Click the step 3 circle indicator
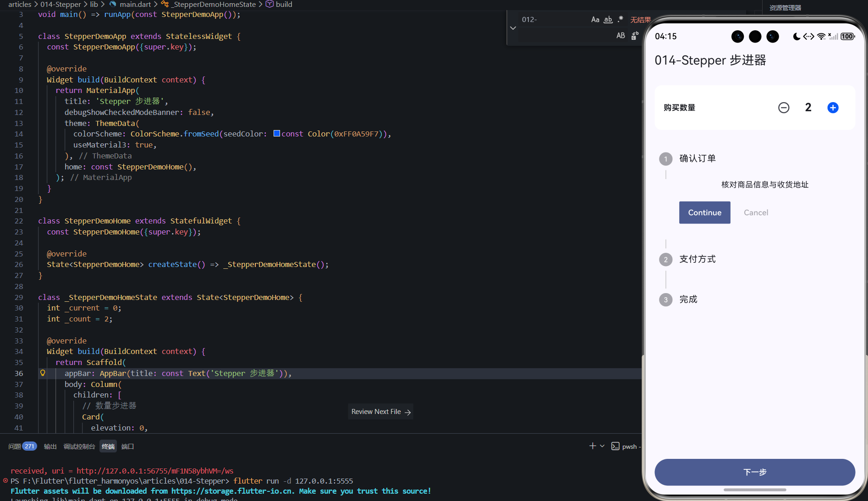868x501 pixels. coord(665,300)
